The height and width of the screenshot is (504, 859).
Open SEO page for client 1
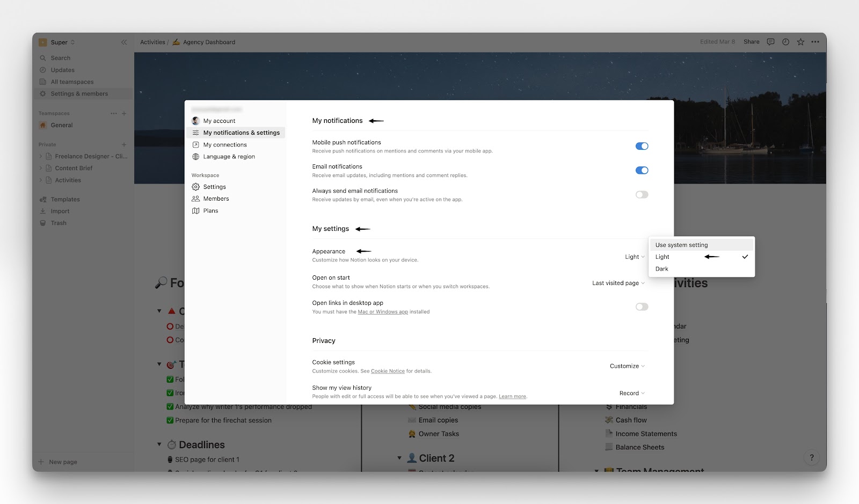[x=207, y=459]
